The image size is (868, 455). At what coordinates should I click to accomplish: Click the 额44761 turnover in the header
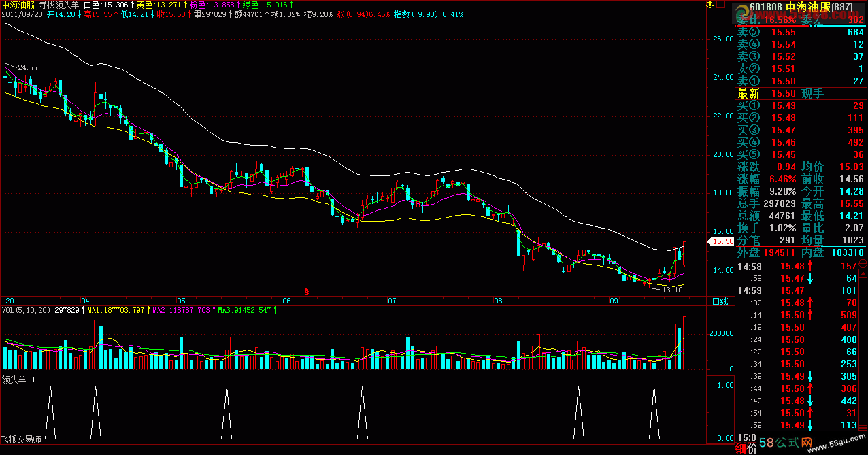pos(248,14)
